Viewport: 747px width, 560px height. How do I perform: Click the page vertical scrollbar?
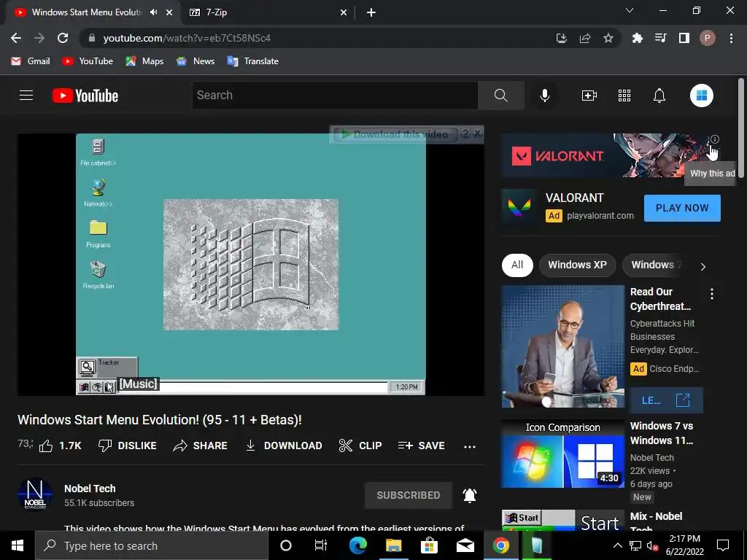click(741, 128)
